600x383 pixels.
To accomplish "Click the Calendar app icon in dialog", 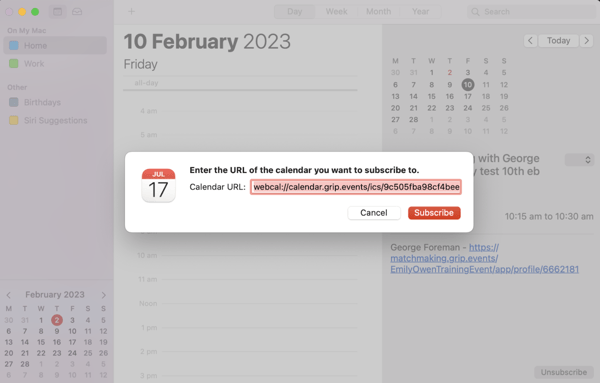I will click(x=158, y=186).
